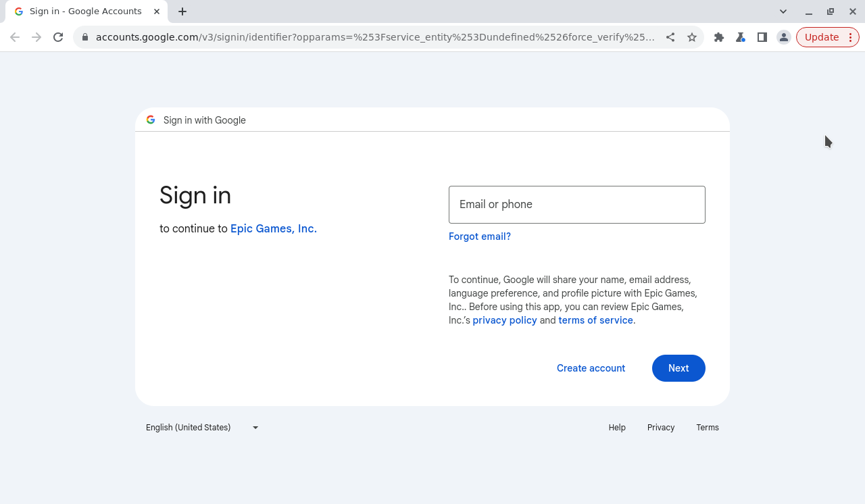Bookmark this page with the star icon

coord(692,37)
